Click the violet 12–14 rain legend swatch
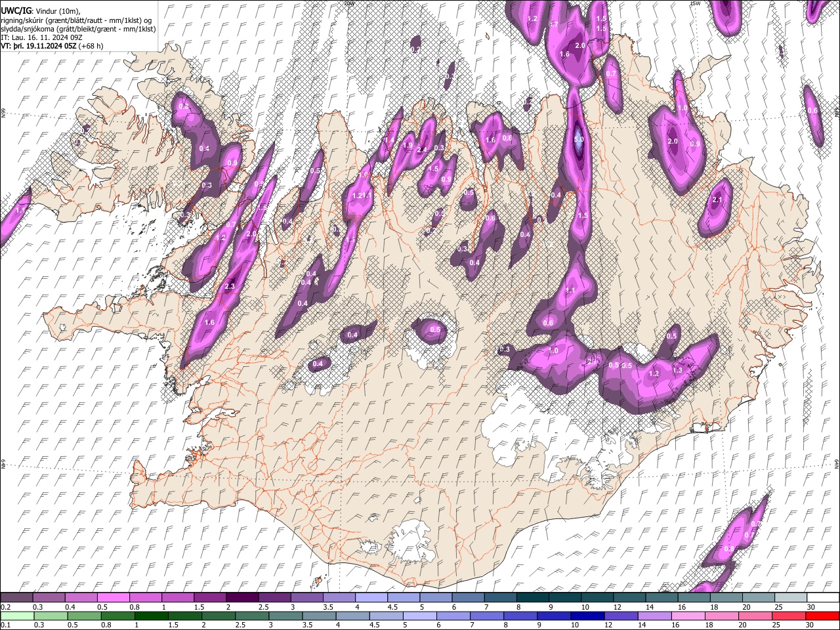This screenshot has width=840, height=630. tap(621, 616)
